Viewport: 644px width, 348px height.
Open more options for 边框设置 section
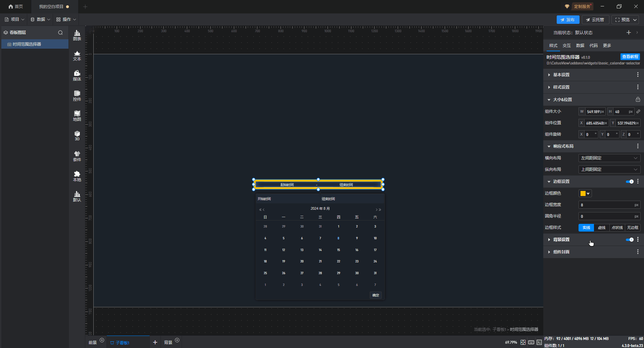638,181
